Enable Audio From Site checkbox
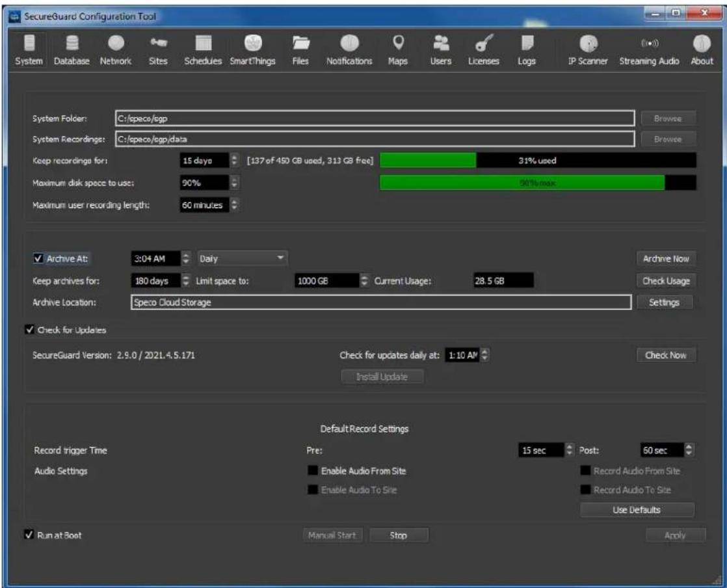727x588 pixels. (313, 471)
